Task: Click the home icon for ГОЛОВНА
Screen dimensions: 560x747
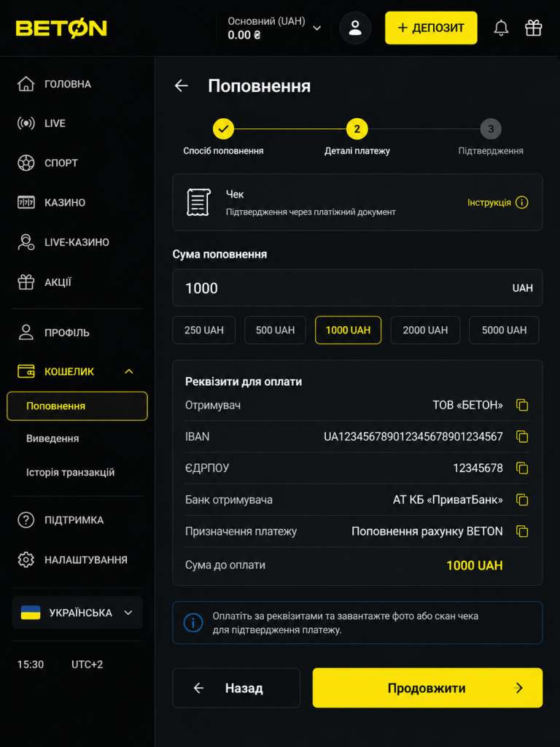Action: 26,85
